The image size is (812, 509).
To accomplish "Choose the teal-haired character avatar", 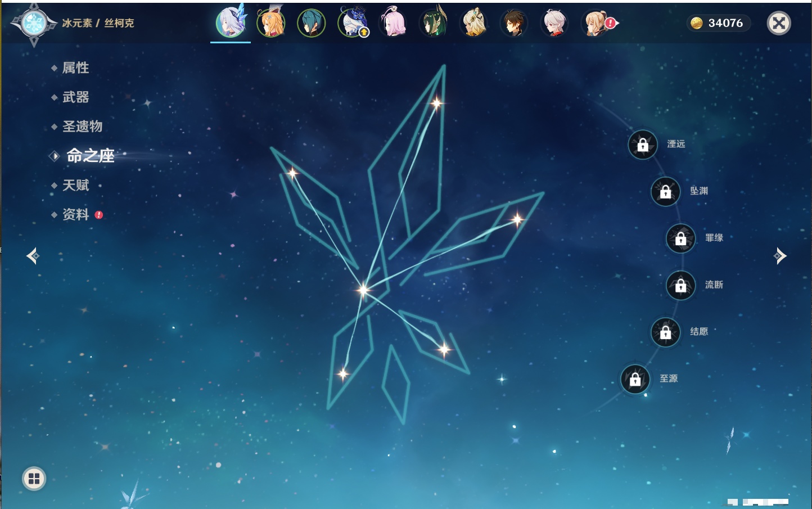I will [x=312, y=23].
